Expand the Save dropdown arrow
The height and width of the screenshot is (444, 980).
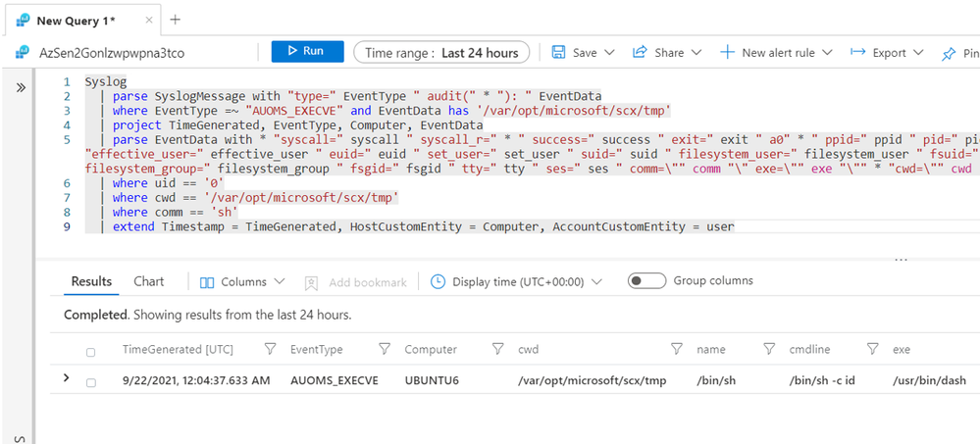[x=609, y=53]
